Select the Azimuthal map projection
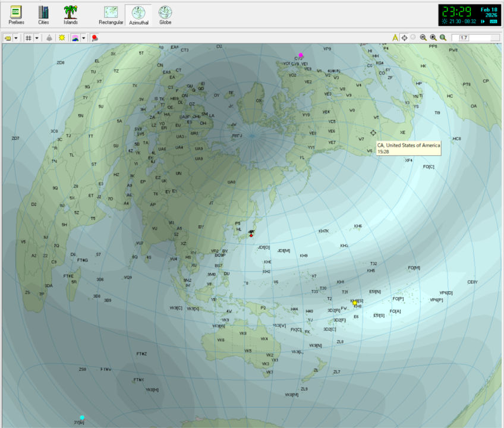This screenshot has width=504, height=428. point(138,15)
